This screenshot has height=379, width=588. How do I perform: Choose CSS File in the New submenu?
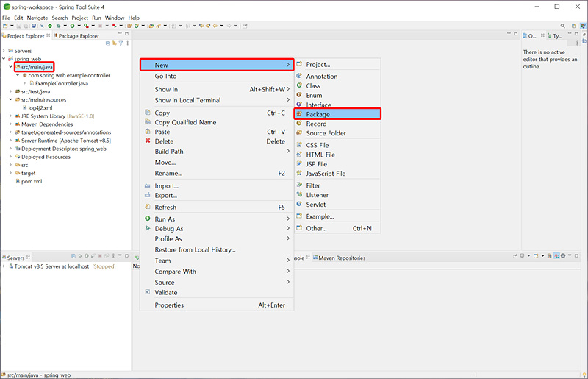[337, 145]
